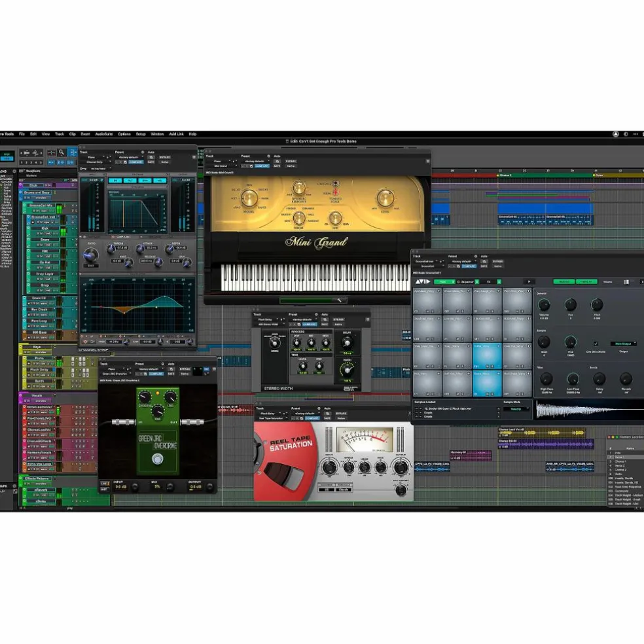
Task: Click the GrooveCell Pitch knob
Action: pos(597,305)
